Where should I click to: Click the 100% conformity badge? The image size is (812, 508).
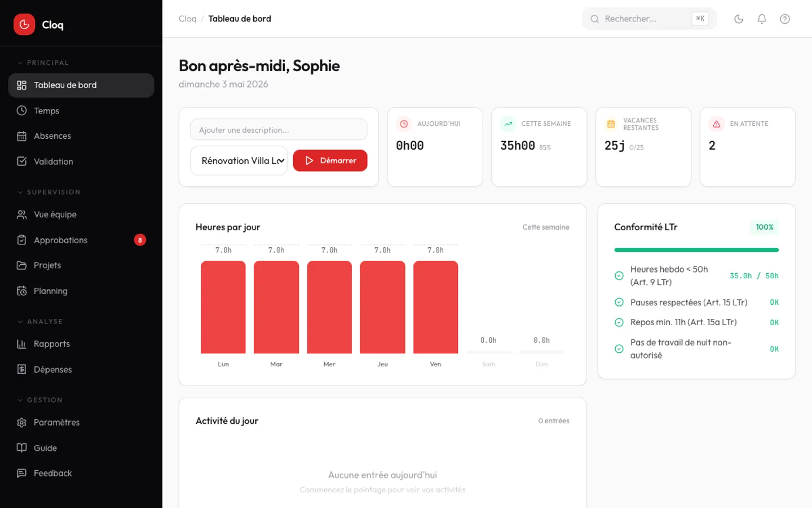(765, 227)
